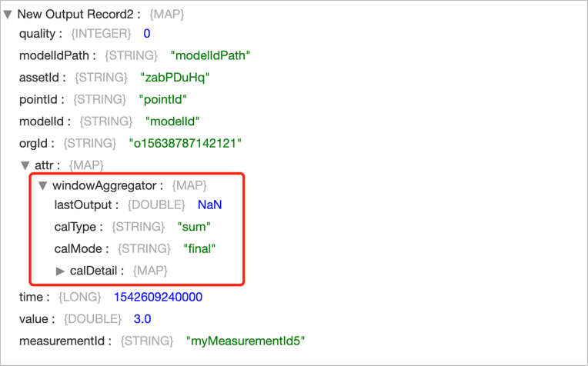Click the {DOUBLE} tag next to lastOutput
588x366 pixels.
156,205
